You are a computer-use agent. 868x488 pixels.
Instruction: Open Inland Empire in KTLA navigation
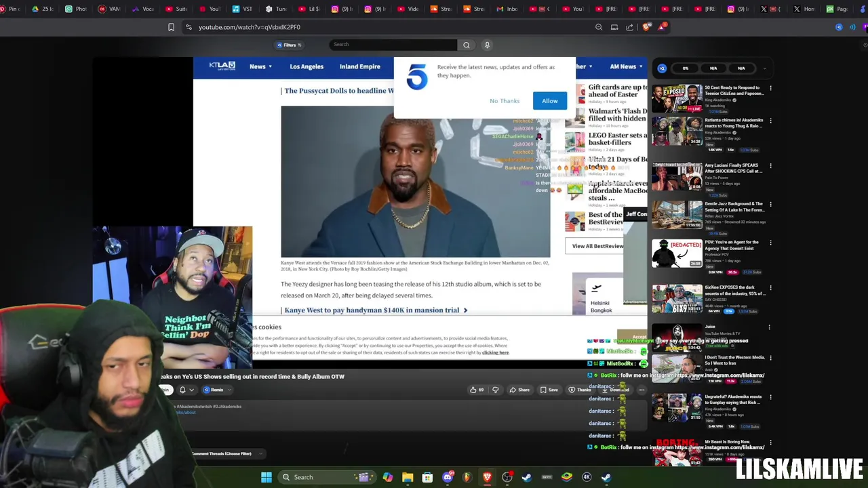(360, 66)
